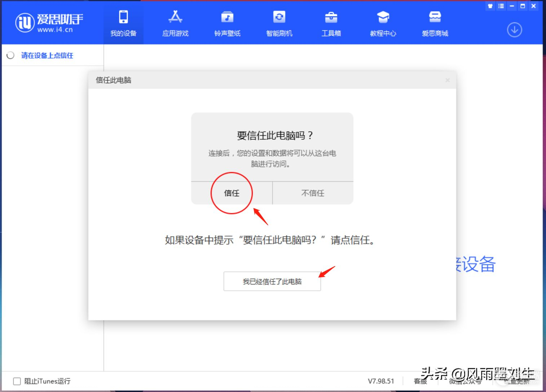The width and height of the screenshot is (546, 392).
Task: Select 请在设备上点信任 device entry in sidebar
Action: click(47, 56)
